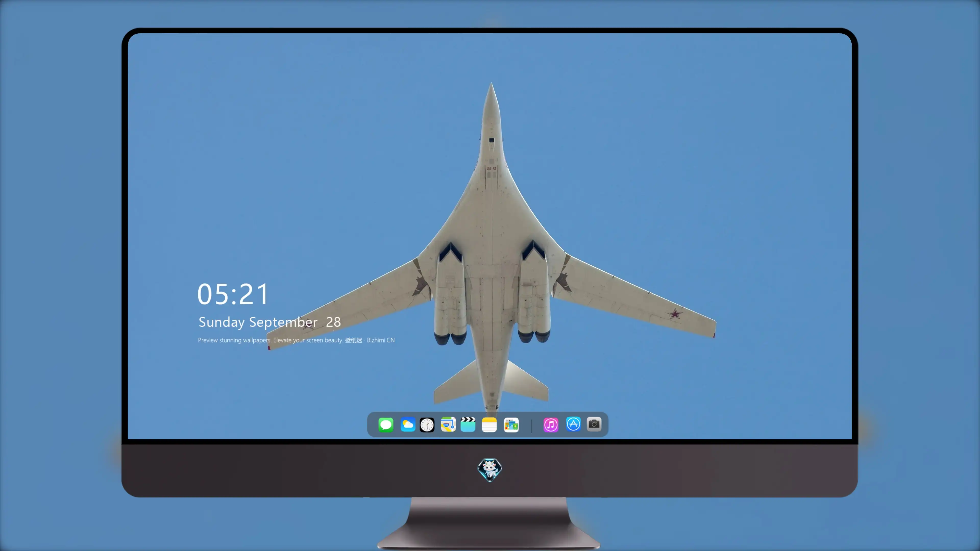Open the Camera app in the dock

click(x=594, y=424)
